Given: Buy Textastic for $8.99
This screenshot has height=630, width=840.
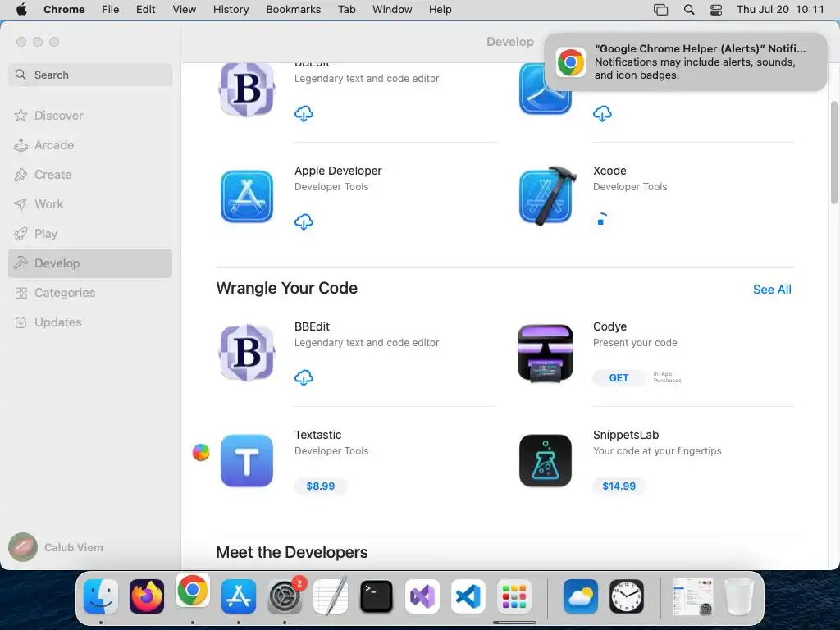Looking at the screenshot, I should [x=321, y=486].
